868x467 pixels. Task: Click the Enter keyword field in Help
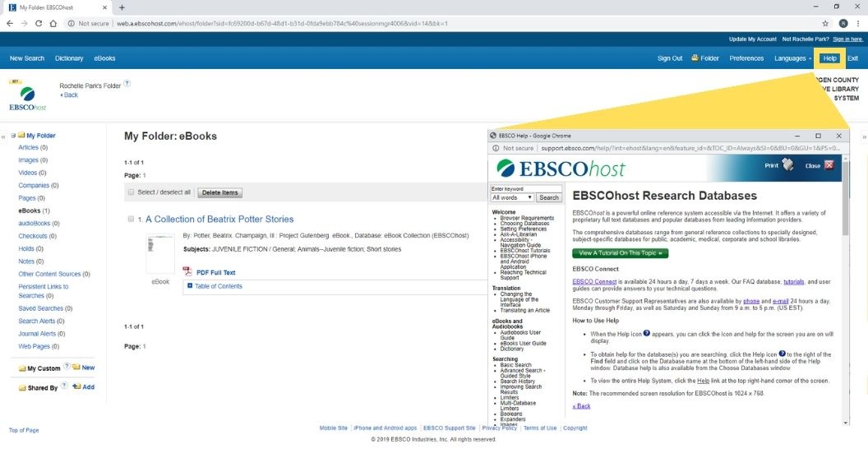[x=526, y=188]
